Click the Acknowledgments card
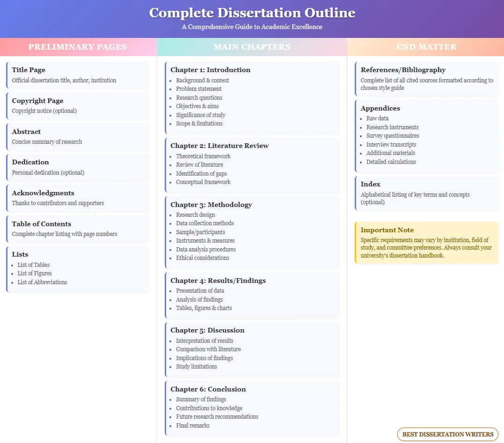The width and height of the screenshot is (504, 443). coord(78,198)
